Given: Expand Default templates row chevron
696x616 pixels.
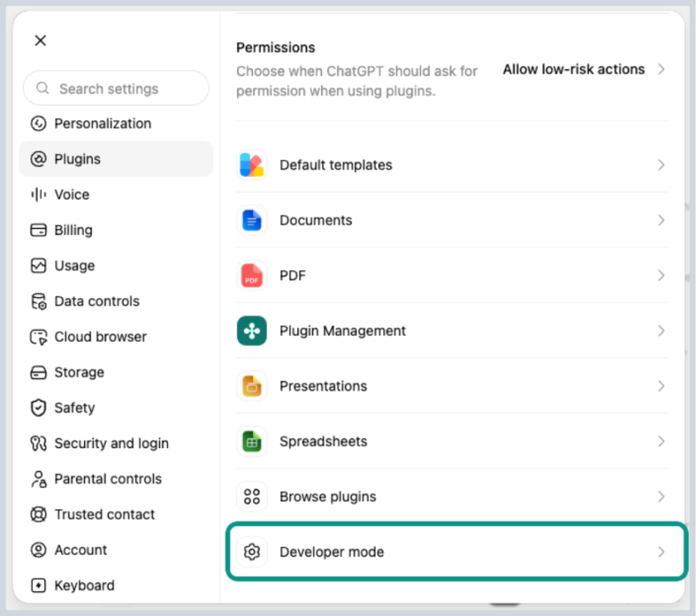Looking at the screenshot, I should (x=661, y=165).
